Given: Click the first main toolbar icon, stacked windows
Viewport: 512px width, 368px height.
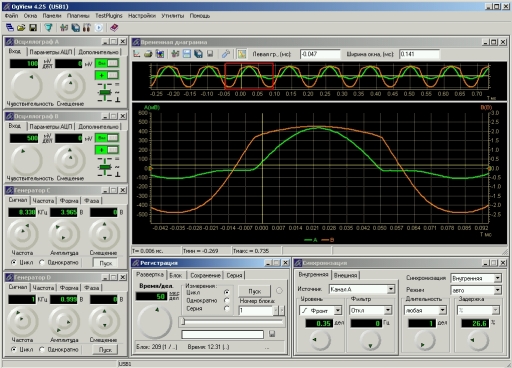Looking at the screenshot, I should [10, 28].
